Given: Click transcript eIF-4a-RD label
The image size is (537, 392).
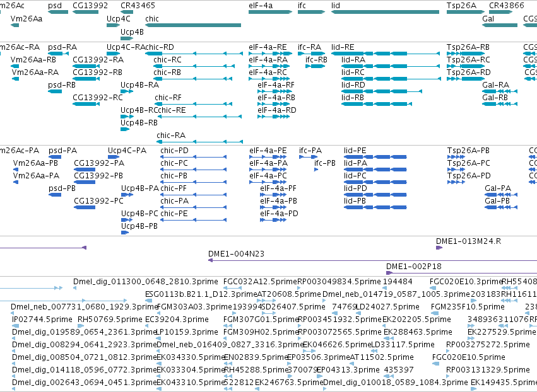Looking at the screenshot, I should (277, 110).
